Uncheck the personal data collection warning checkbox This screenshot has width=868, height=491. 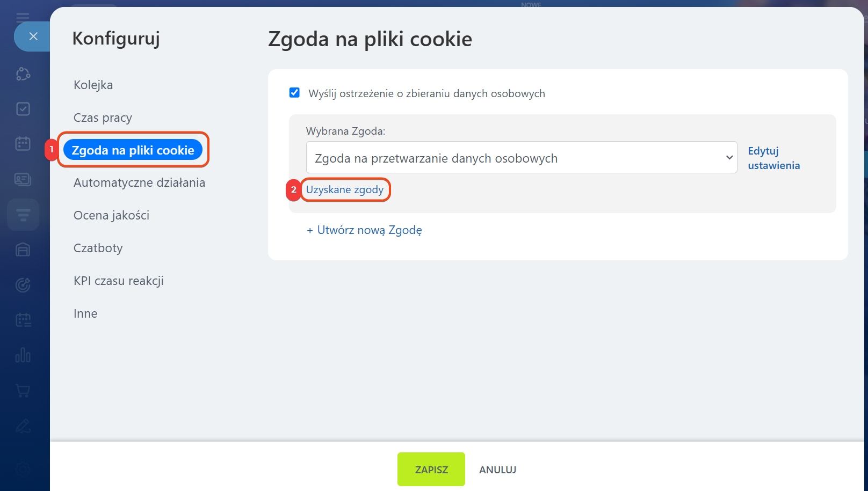click(294, 93)
